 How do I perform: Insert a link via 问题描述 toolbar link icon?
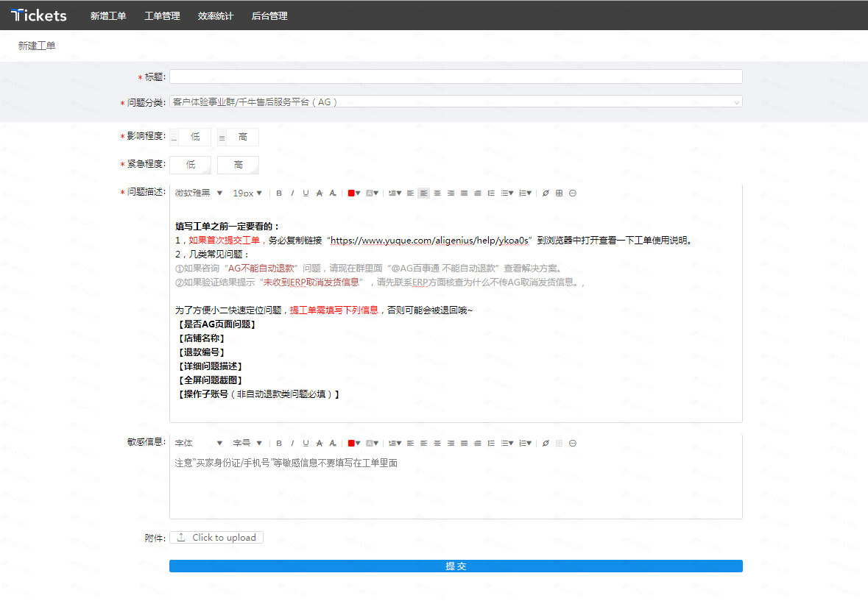[x=546, y=193]
